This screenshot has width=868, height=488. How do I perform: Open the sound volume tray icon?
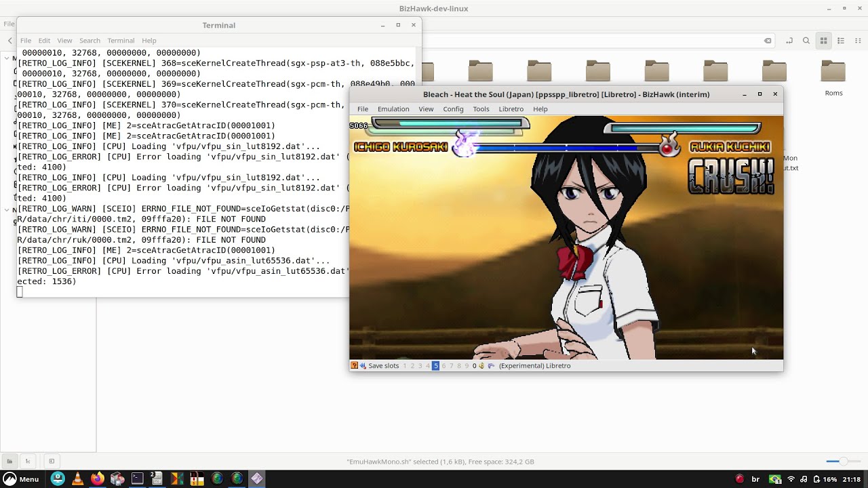point(804,479)
